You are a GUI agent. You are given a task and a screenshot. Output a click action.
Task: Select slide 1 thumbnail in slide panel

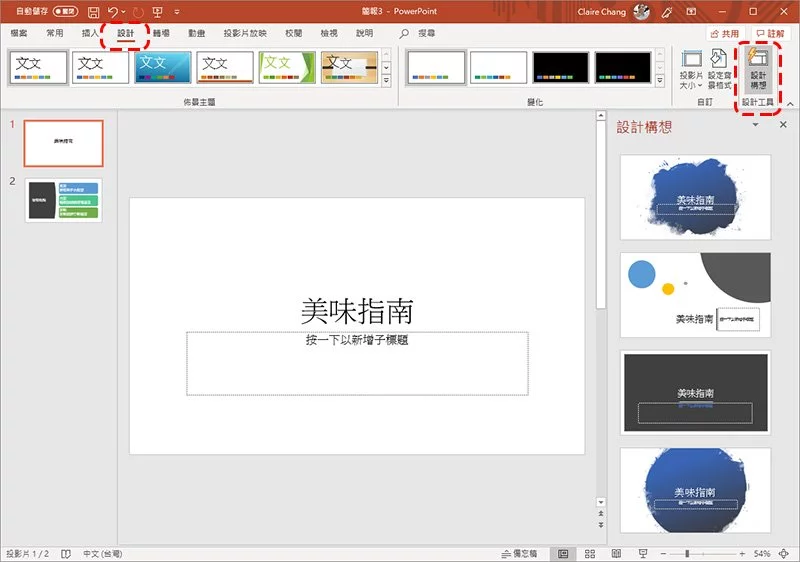(x=64, y=143)
